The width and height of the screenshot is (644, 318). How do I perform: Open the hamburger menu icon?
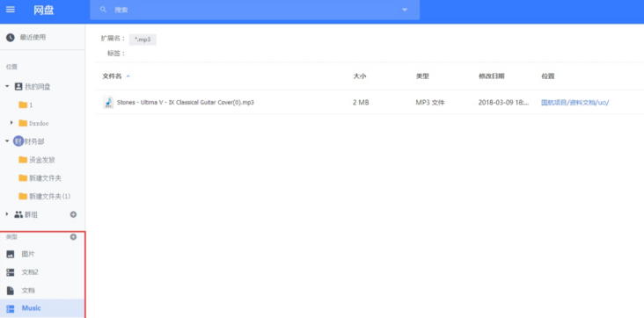pyautogui.click(x=11, y=10)
